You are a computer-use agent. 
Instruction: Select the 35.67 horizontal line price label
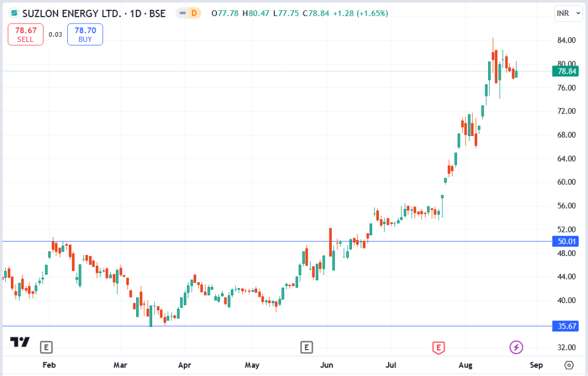point(566,326)
